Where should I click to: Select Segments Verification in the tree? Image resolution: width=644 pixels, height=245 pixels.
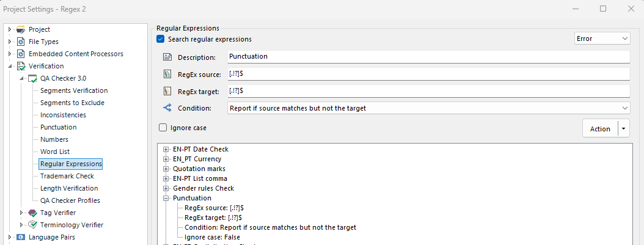[x=73, y=90]
